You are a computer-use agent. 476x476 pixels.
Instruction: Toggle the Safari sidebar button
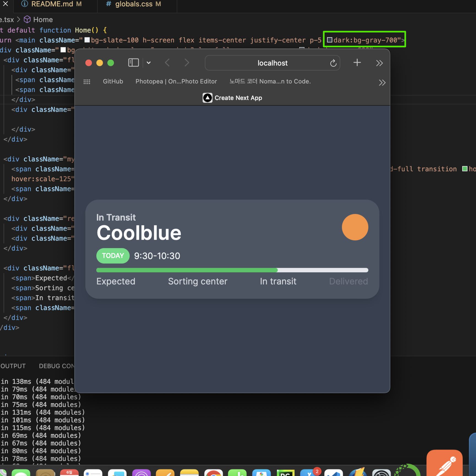134,63
